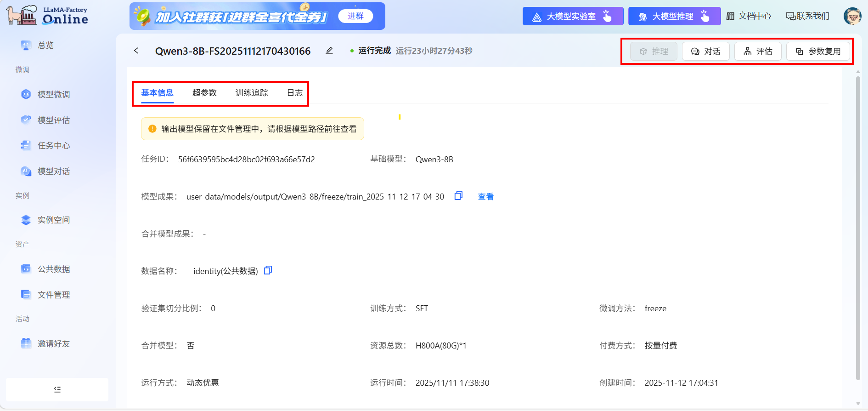Switch to the 基本信息 tab
868x411 pixels.
click(157, 92)
